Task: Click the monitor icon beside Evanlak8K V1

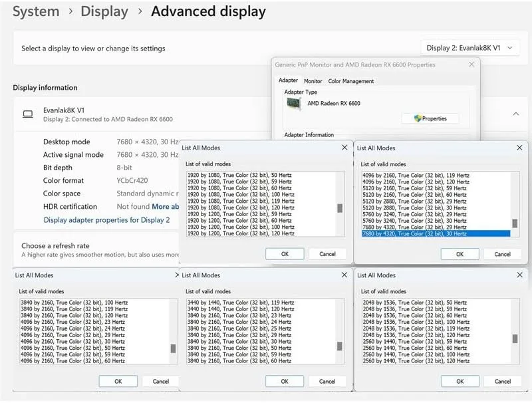Action: (x=27, y=114)
